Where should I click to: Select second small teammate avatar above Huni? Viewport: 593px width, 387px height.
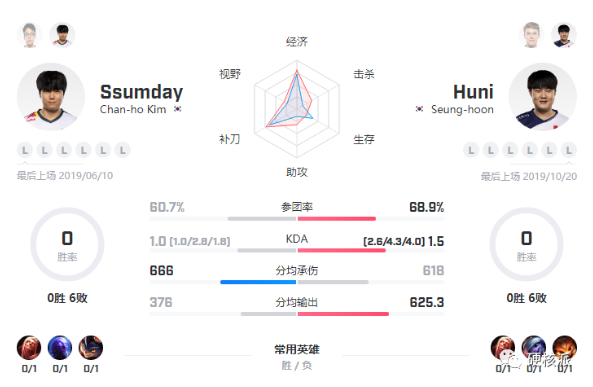(x=564, y=35)
